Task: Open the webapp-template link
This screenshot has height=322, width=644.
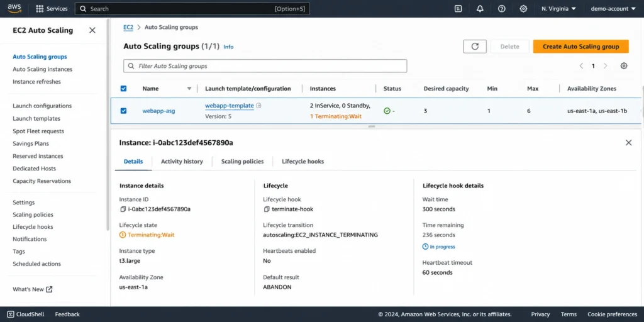Action: 230,106
